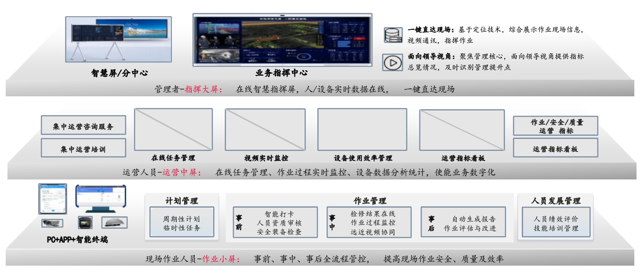Viewport: 644px width, 274px height.
Task: Click the play circle icon
Action: pos(393,63)
